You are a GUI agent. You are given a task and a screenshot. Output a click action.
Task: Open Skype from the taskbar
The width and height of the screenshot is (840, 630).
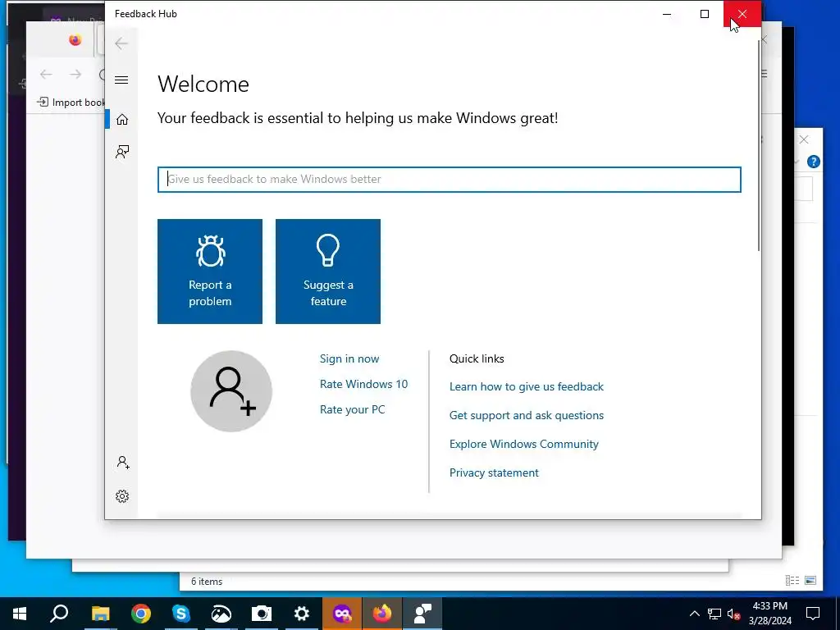click(181, 614)
